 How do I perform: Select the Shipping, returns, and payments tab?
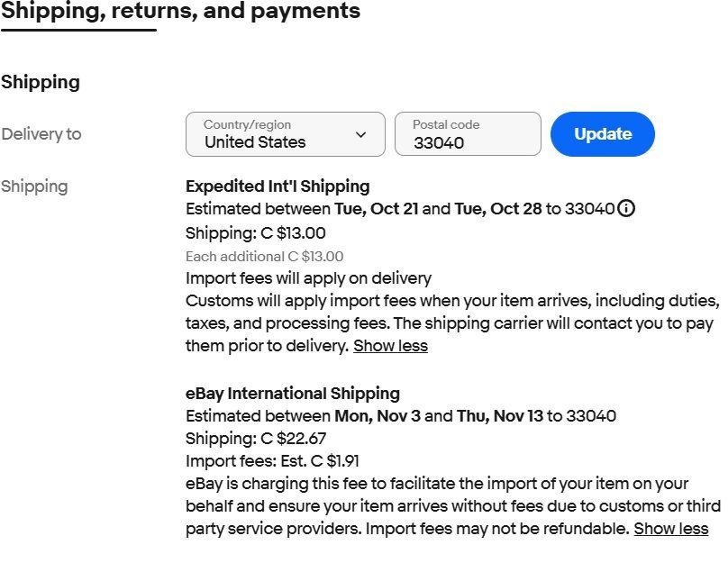point(180,12)
